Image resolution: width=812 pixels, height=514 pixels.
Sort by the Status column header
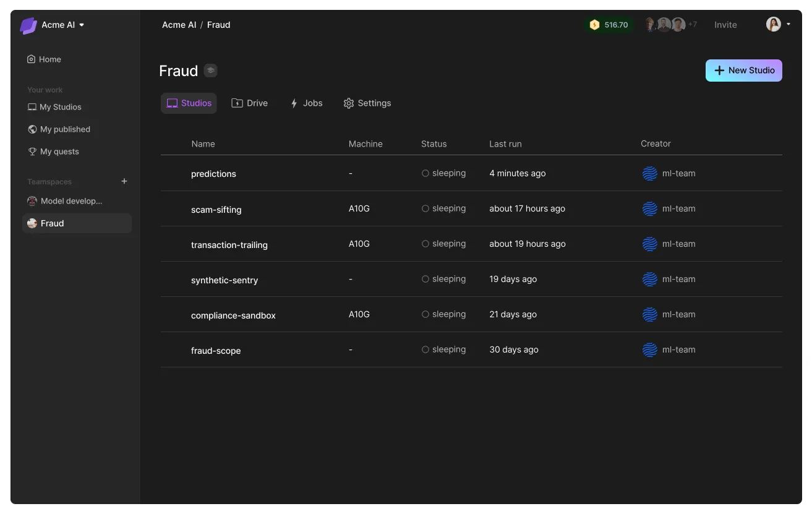(434, 143)
